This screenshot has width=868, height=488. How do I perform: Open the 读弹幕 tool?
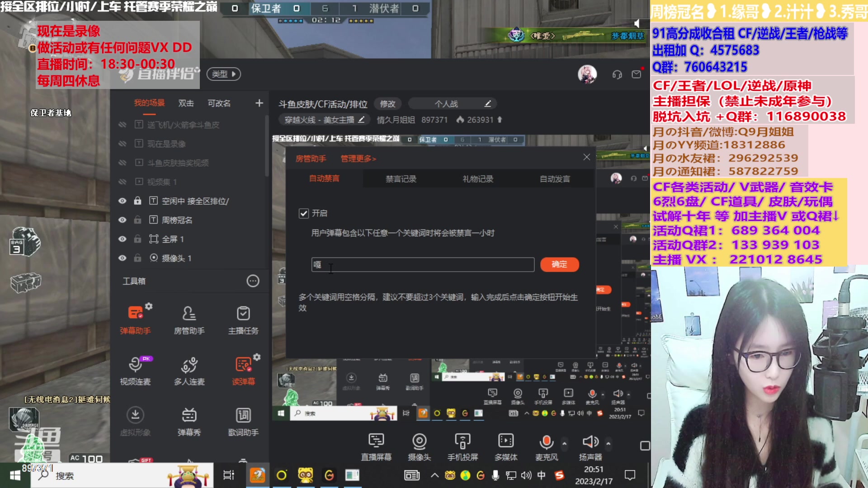click(243, 371)
